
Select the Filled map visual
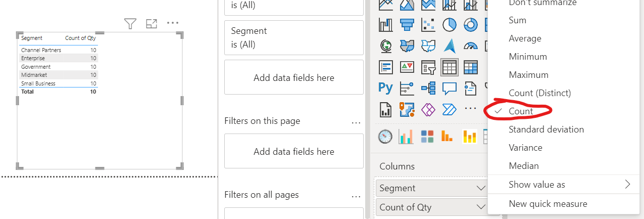click(x=407, y=46)
